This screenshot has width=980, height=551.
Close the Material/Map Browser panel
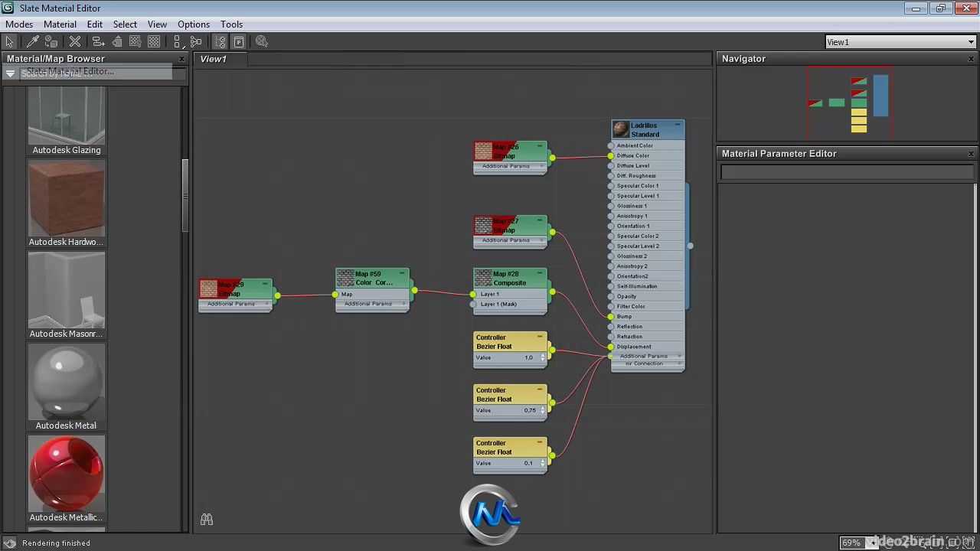(181, 59)
